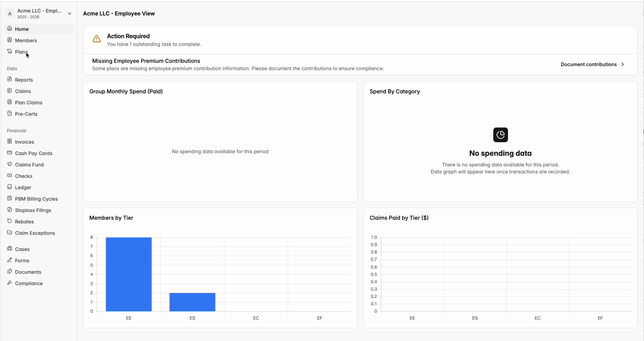644x341 pixels.
Task: Go to Plan Claims page
Action: [x=28, y=103]
